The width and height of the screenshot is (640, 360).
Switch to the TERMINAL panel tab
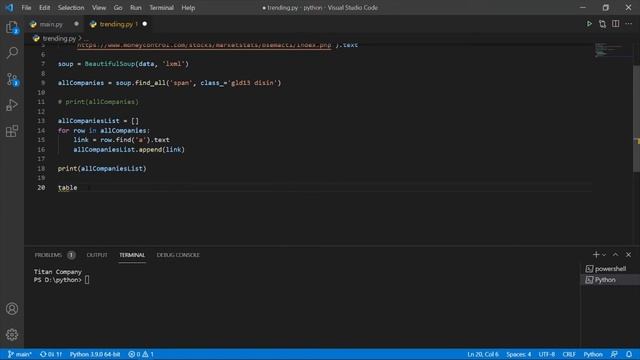(132, 255)
